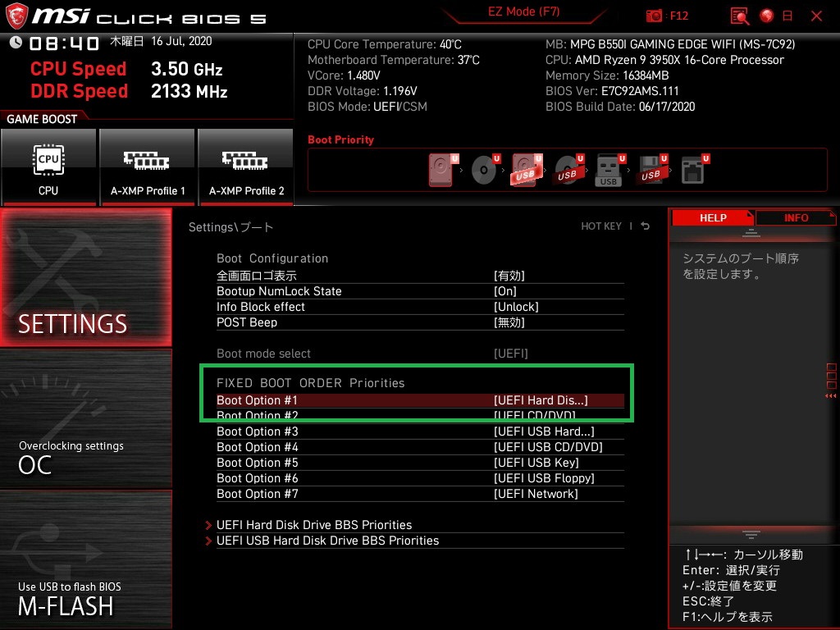Select Boot Option #1 row
The height and width of the screenshot is (630, 840).
click(420, 400)
